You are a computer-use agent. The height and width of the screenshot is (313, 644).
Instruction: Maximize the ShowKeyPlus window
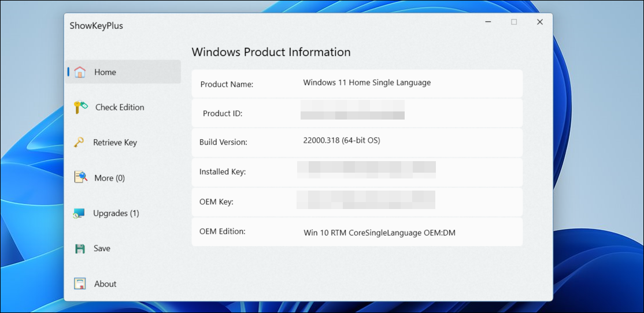514,22
